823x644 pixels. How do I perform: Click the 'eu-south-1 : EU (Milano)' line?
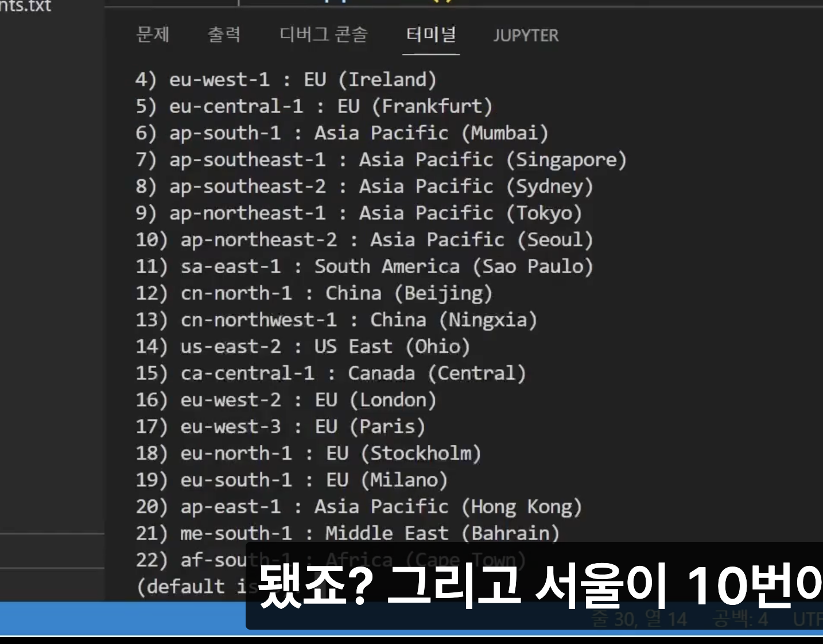(292, 480)
